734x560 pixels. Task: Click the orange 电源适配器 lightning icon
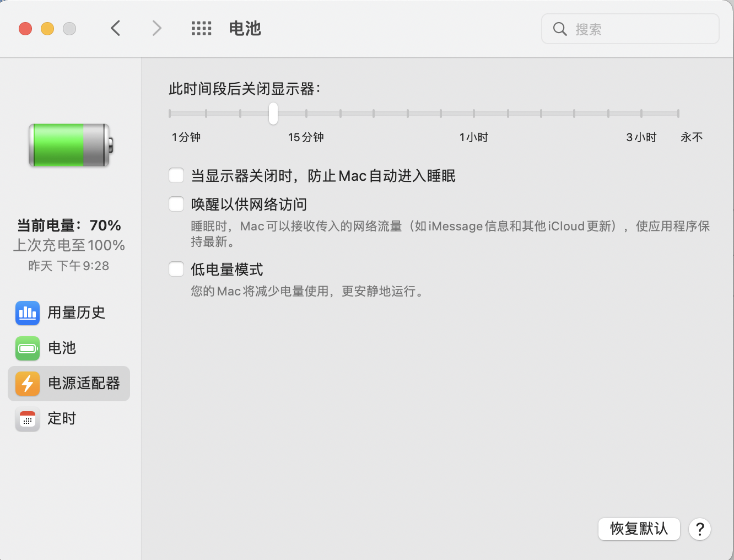[28, 384]
